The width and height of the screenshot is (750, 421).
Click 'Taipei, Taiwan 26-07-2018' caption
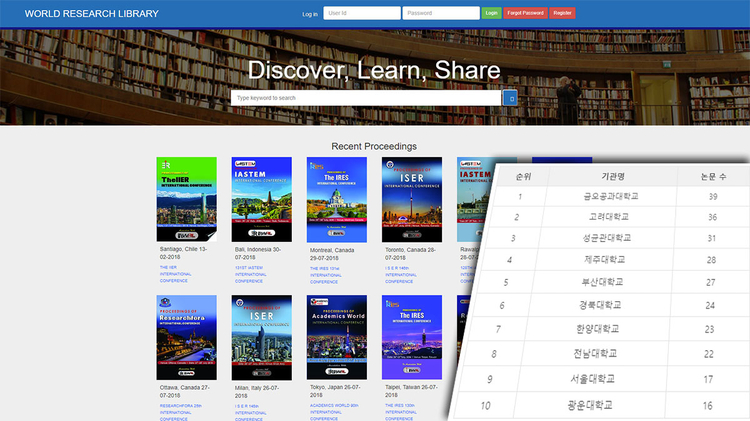pos(411,390)
